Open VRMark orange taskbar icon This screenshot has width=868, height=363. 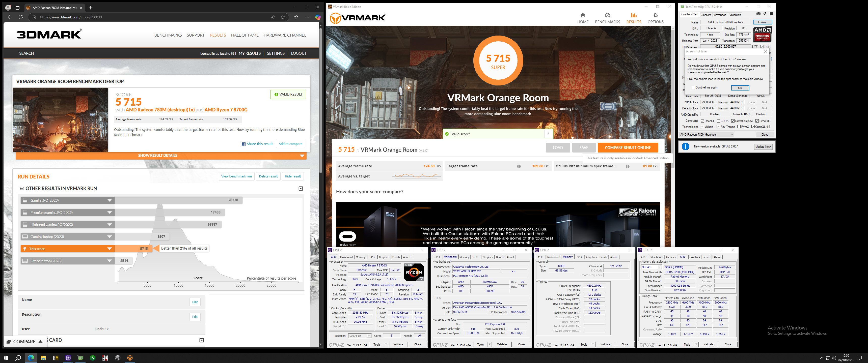pyautogui.click(x=130, y=358)
